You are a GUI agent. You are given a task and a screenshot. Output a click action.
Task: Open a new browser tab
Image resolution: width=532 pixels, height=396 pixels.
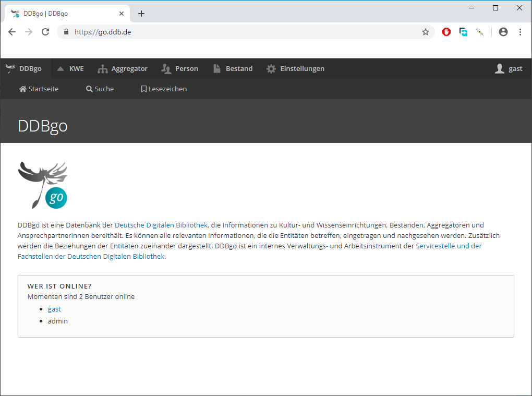(x=141, y=14)
